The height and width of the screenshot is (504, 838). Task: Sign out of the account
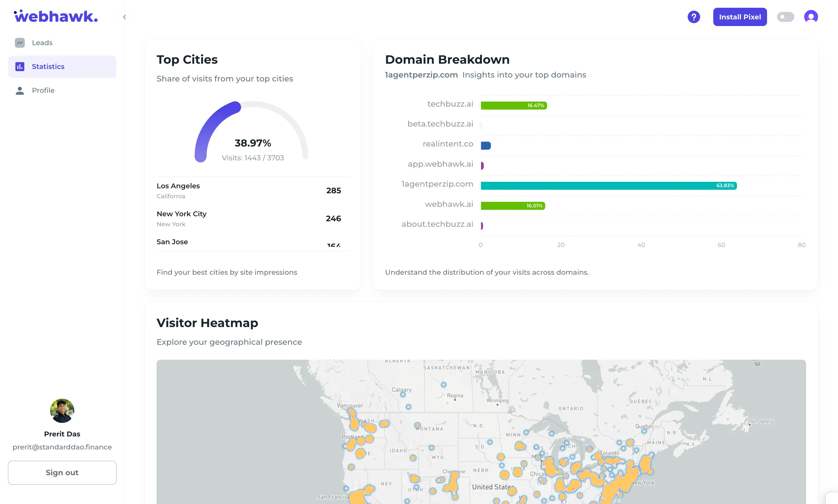click(62, 472)
